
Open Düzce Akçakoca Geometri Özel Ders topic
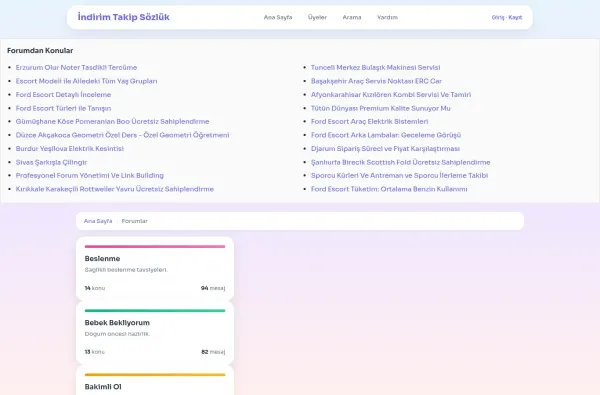pyautogui.click(x=122, y=135)
